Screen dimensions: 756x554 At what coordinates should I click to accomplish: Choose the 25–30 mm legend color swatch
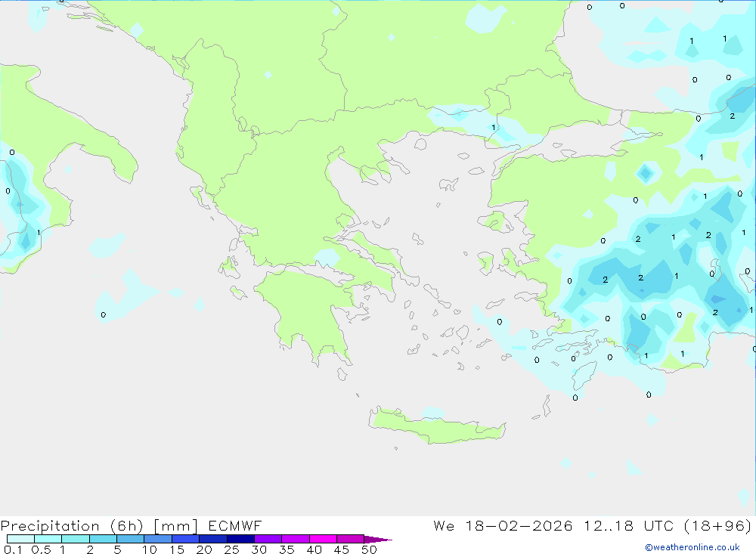(240, 539)
